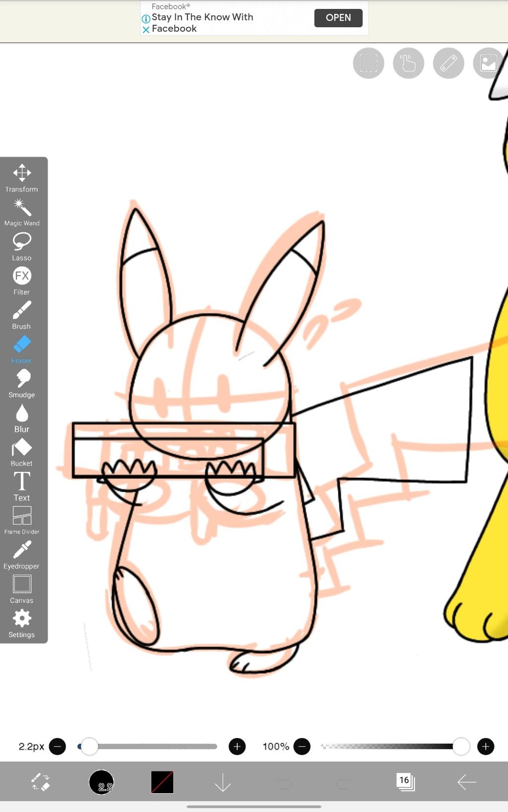Viewport: 508px width, 812px height.
Task: Switch between brush and eraser icon
Action: click(41, 782)
